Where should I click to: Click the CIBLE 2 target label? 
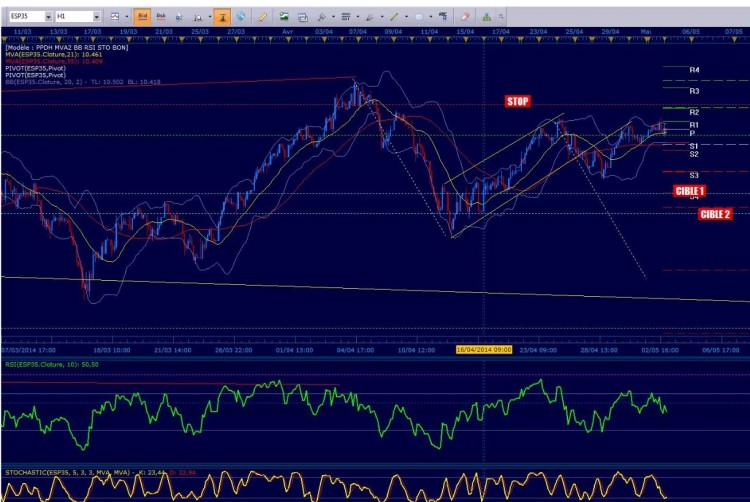pos(716,214)
